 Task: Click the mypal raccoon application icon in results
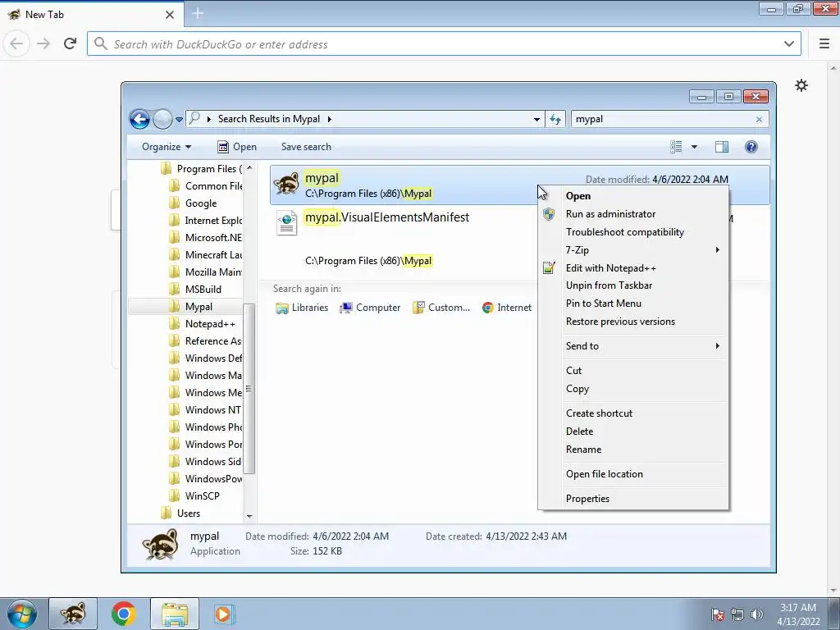pyautogui.click(x=286, y=184)
